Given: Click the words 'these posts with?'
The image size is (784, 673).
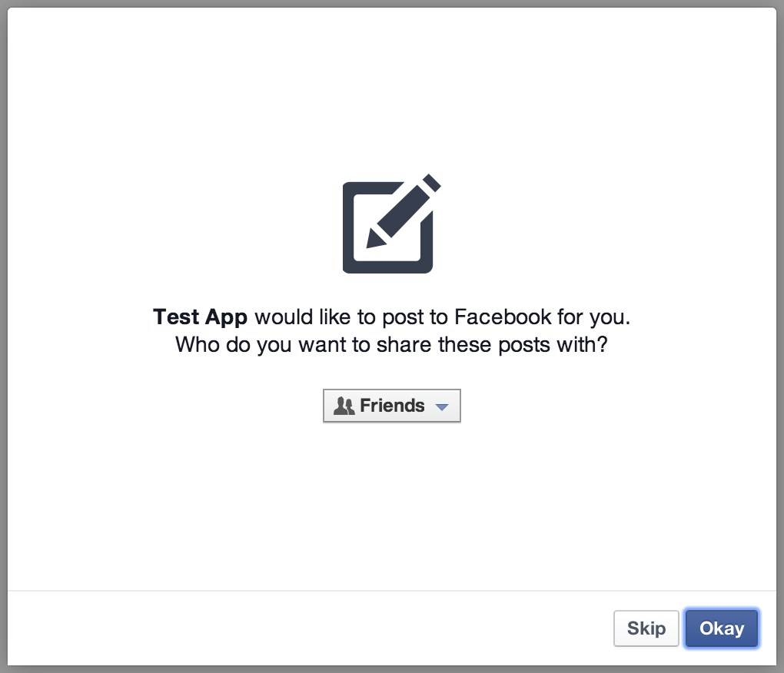Looking at the screenshot, I should click(x=523, y=345).
